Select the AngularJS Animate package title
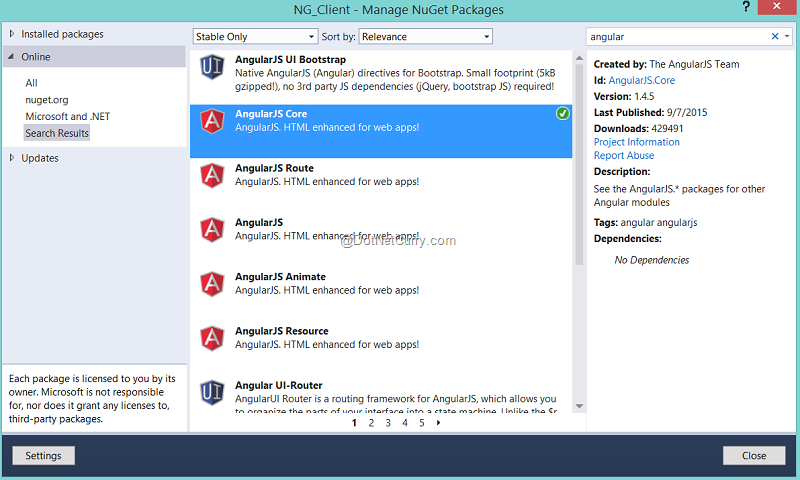 (280, 276)
